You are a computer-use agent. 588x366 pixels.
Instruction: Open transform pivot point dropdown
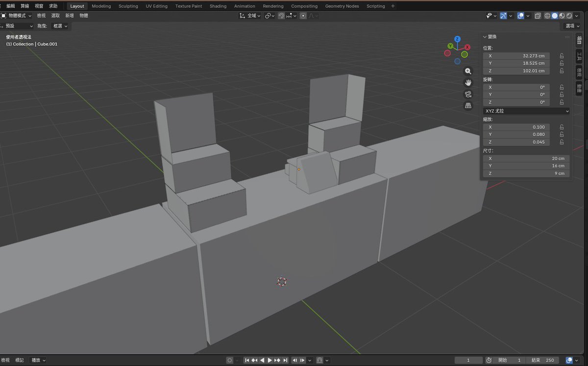269,16
